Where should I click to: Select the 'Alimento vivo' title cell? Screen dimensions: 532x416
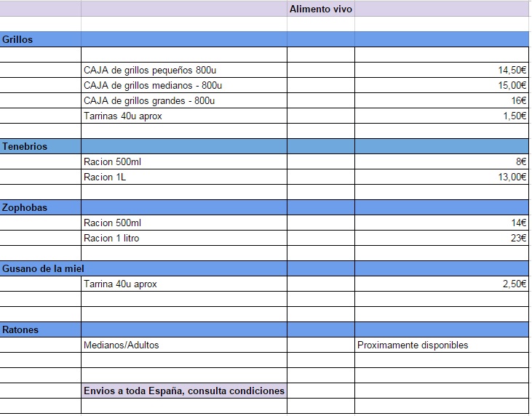[x=320, y=9]
